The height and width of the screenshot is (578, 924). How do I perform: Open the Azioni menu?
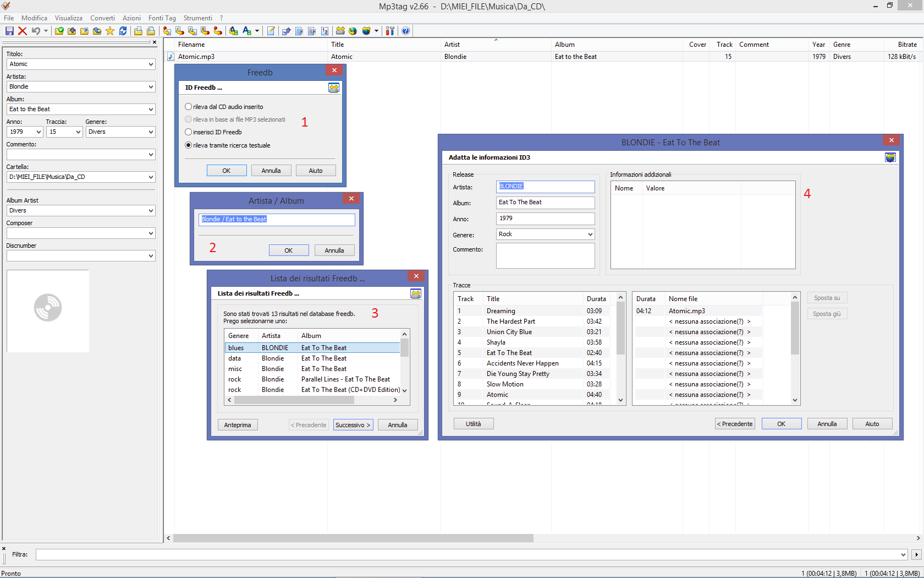coord(131,18)
